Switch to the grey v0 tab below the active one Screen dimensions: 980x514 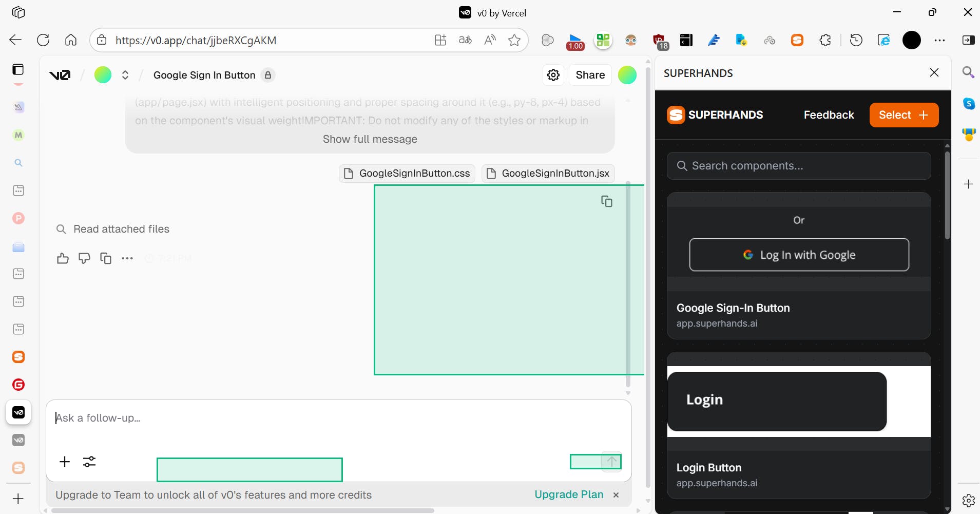click(x=18, y=440)
